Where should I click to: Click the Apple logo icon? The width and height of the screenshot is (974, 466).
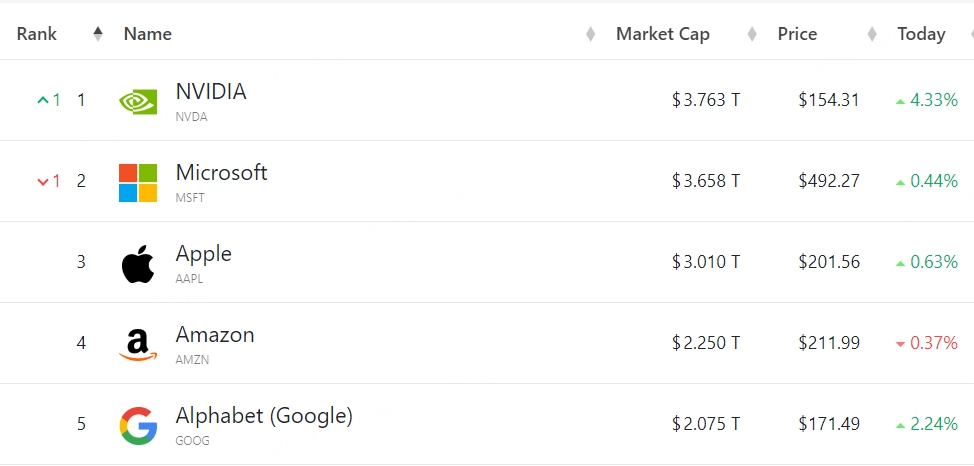pos(138,264)
